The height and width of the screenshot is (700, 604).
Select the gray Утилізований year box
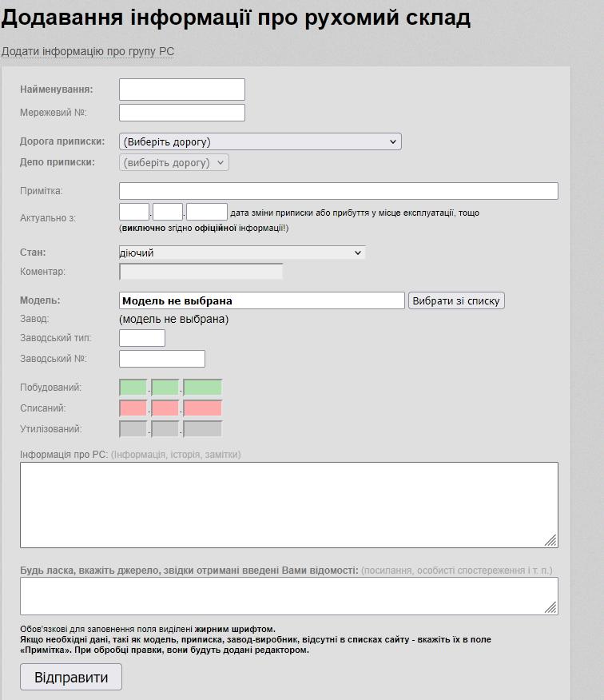203,428
